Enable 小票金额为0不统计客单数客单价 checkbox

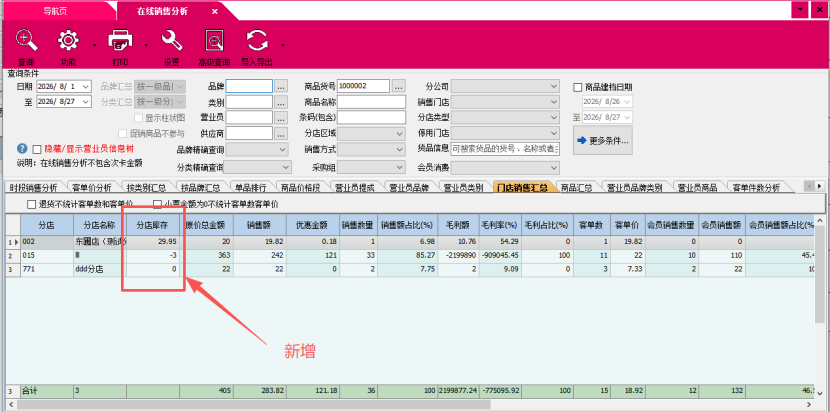[157, 204]
